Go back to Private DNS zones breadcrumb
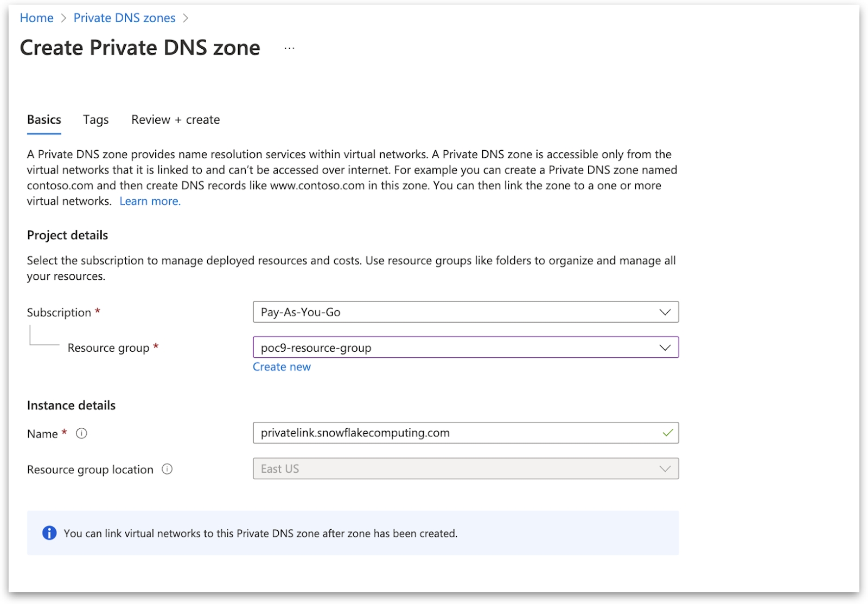Viewport: 868px width, 604px height. pos(124,18)
